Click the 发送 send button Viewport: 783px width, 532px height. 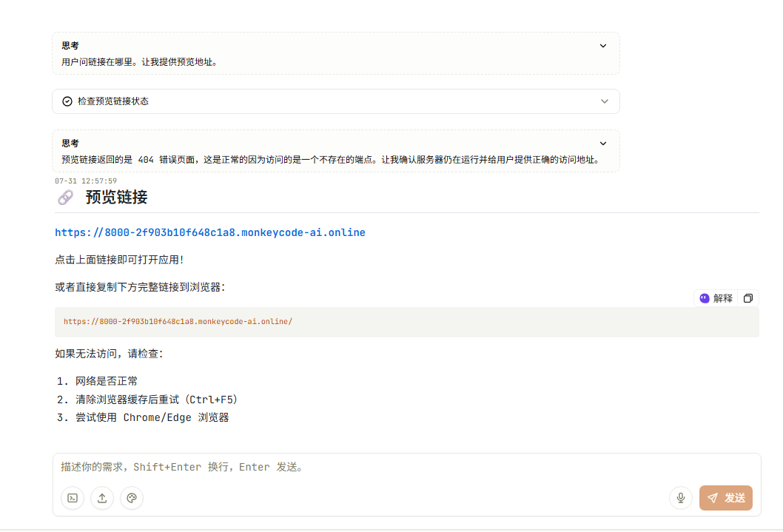[725, 498]
